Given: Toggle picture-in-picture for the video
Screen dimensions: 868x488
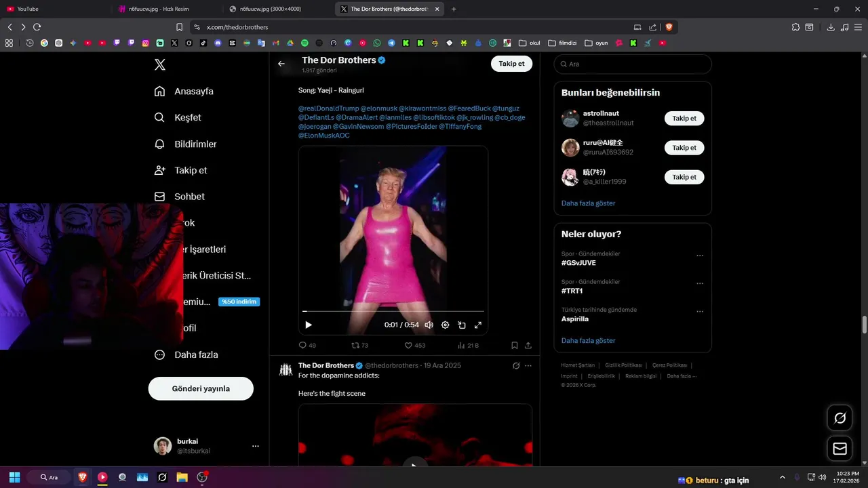Looking at the screenshot, I should pyautogui.click(x=462, y=325).
